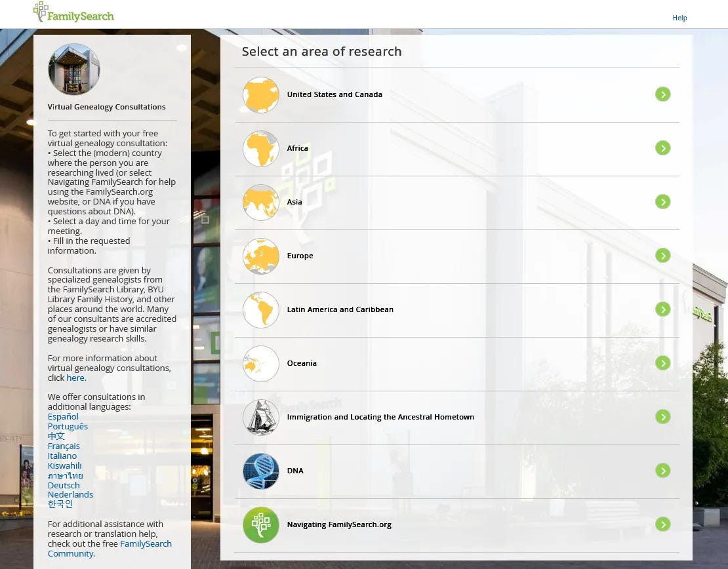Image resolution: width=728 pixels, height=569 pixels.
Task: Switch to Español consultations
Action: (63, 416)
